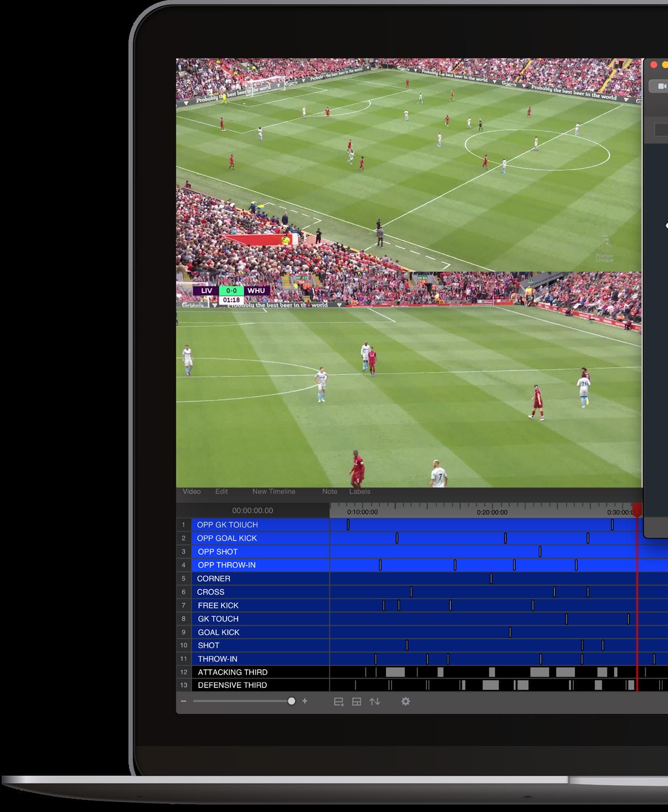Image resolution: width=668 pixels, height=812 pixels.
Task: Click the first marker in the THROW-IN row
Action: point(376,659)
